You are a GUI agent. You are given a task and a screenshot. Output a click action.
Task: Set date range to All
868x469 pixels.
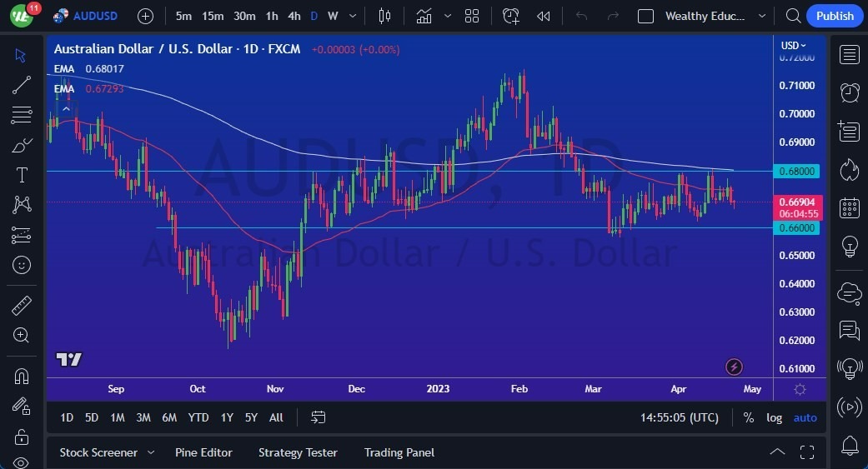276,417
